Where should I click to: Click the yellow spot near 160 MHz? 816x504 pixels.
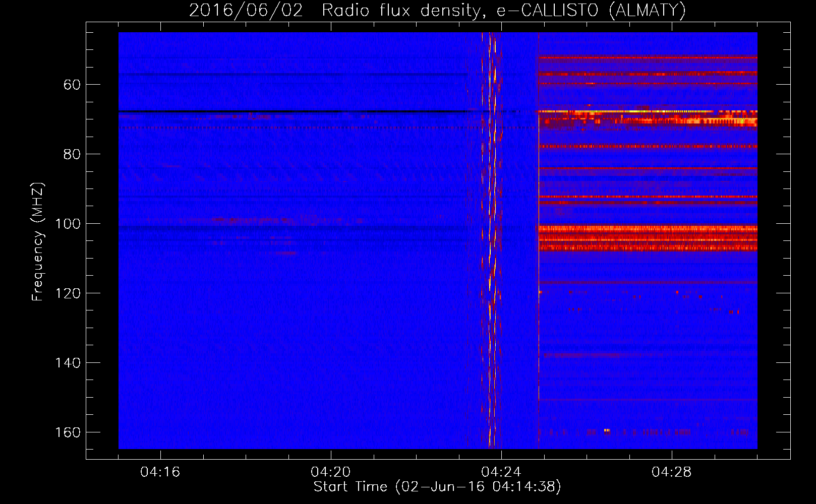pyautogui.click(x=607, y=430)
